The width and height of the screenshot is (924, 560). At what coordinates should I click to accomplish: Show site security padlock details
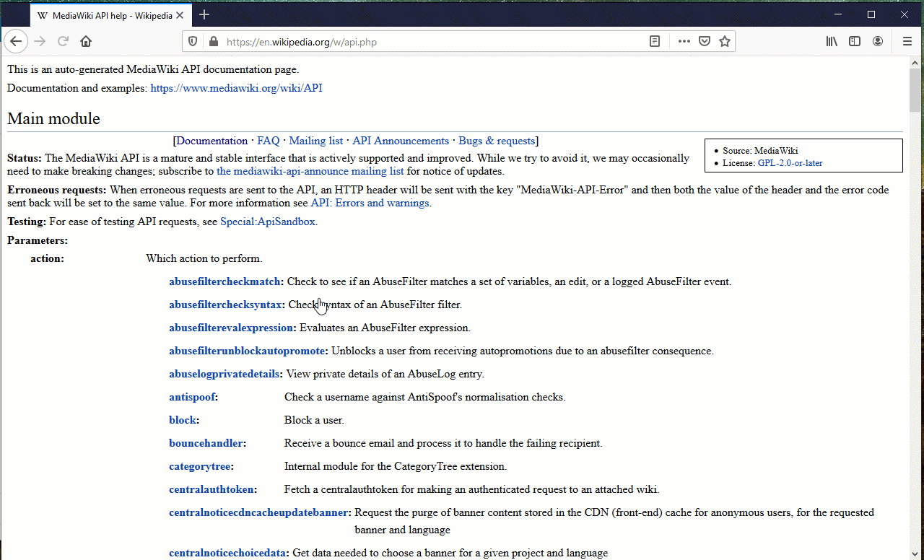point(213,42)
